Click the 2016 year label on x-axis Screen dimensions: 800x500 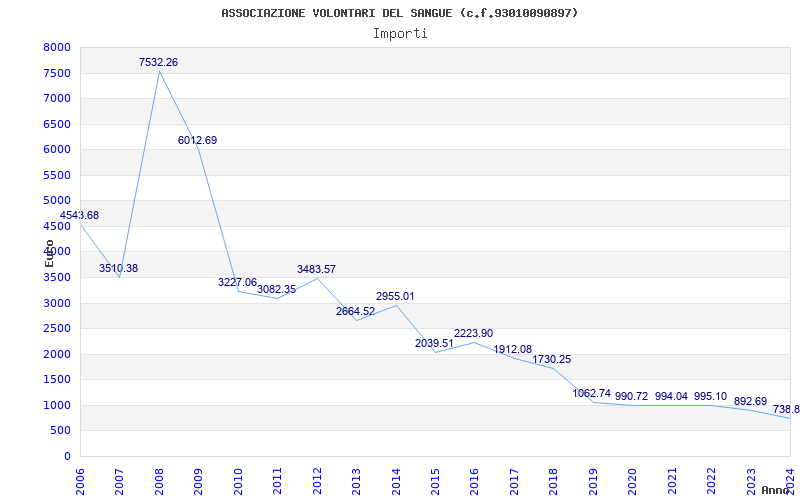click(474, 482)
